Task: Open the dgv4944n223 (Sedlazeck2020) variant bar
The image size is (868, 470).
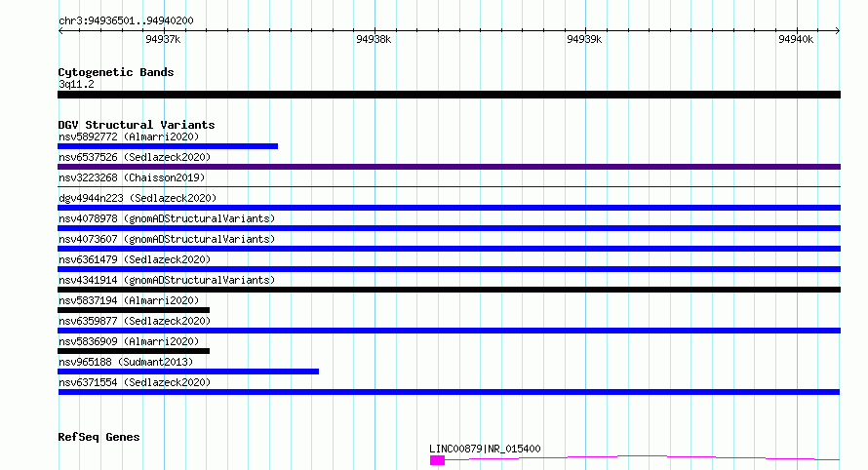Action: click(449, 208)
